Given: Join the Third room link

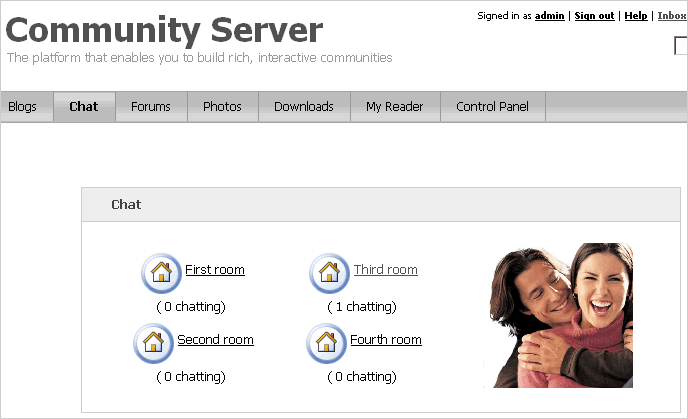Looking at the screenshot, I should pos(386,269).
